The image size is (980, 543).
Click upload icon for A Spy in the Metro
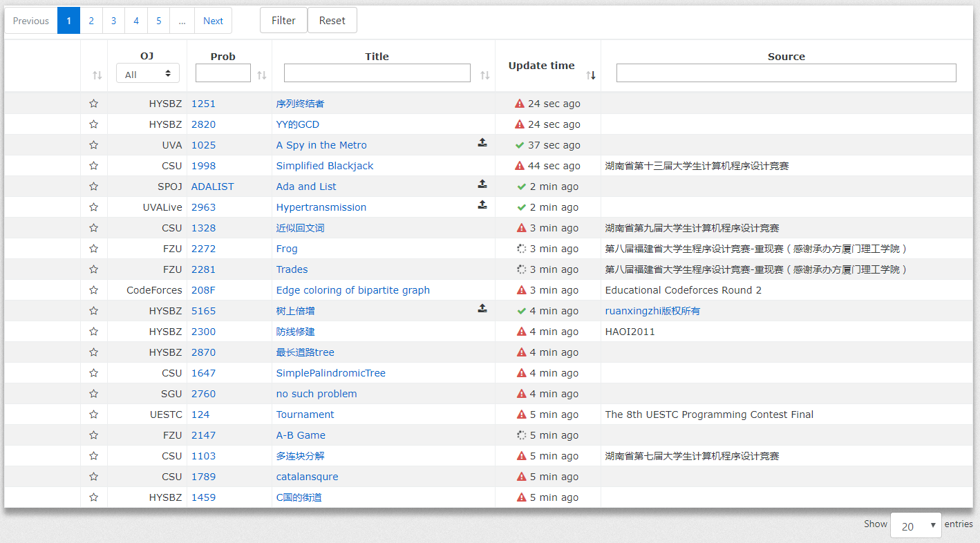click(x=482, y=143)
